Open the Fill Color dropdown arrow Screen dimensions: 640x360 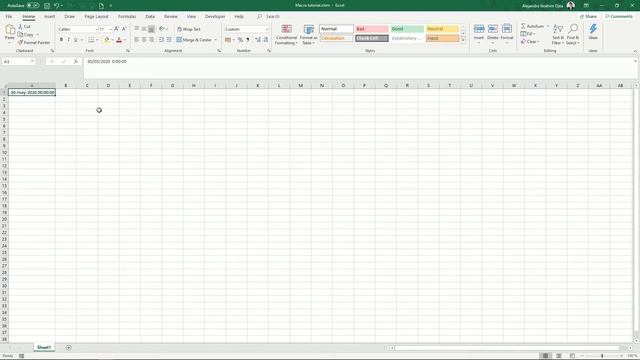coord(112,40)
